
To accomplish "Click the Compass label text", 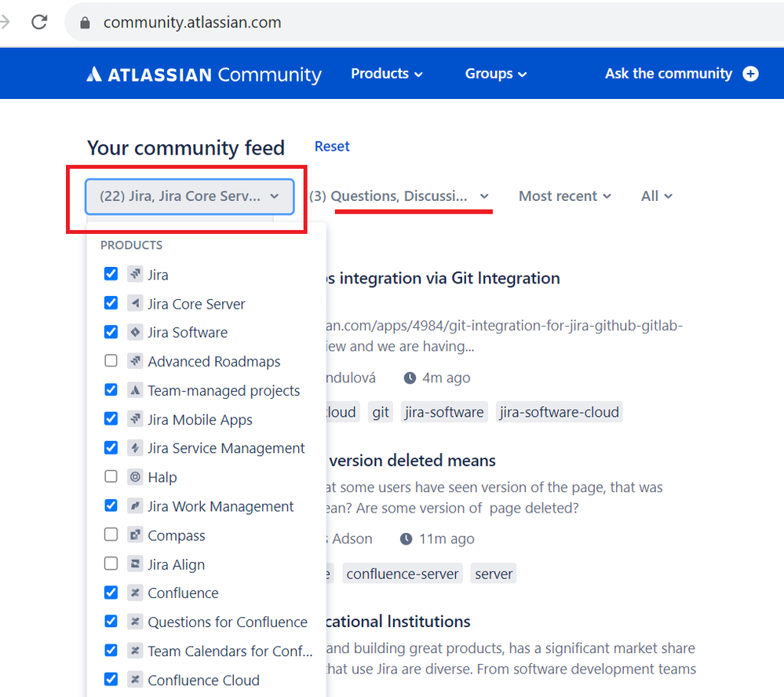I will (176, 535).
